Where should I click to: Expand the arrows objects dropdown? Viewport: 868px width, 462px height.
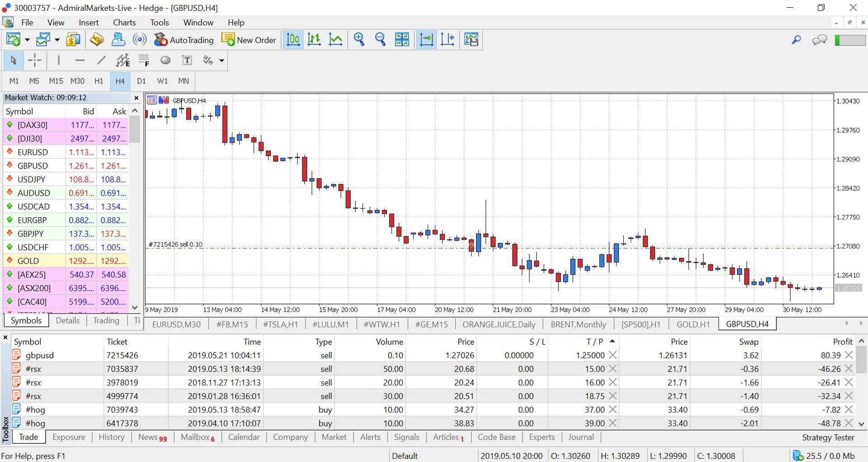(222, 60)
